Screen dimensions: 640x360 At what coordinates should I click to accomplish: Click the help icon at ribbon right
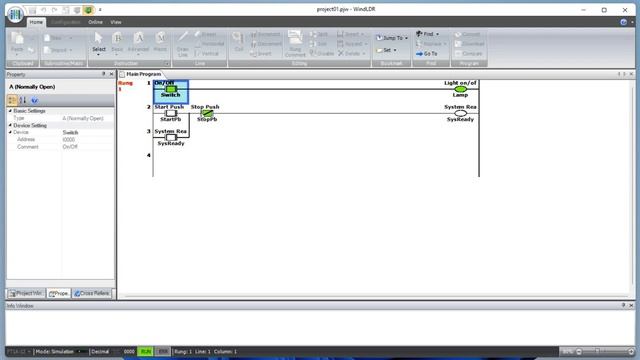(623, 22)
